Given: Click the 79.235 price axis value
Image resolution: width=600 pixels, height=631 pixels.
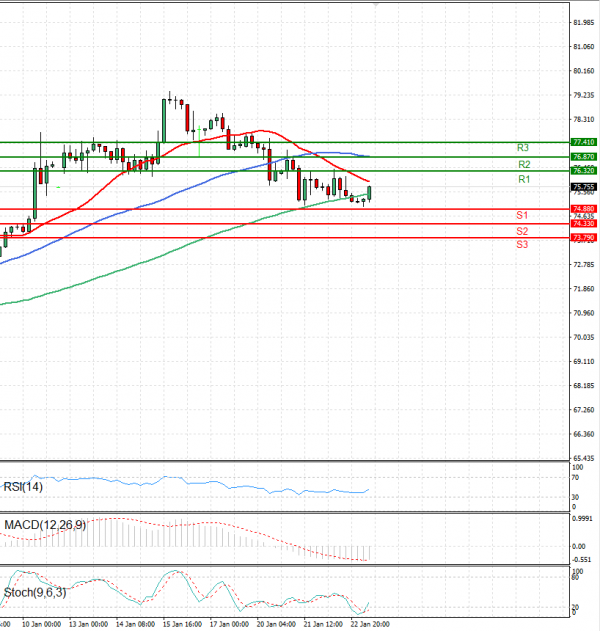Looking at the screenshot, I should tap(584, 95).
